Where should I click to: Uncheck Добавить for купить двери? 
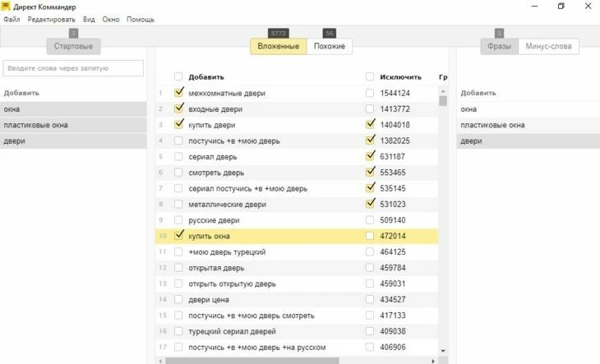[x=178, y=124]
